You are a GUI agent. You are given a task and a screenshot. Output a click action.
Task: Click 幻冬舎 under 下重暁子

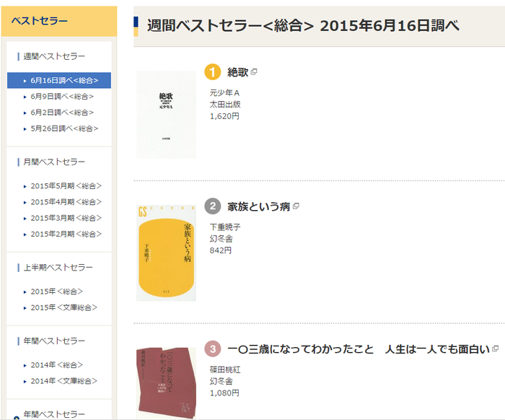[221, 239]
